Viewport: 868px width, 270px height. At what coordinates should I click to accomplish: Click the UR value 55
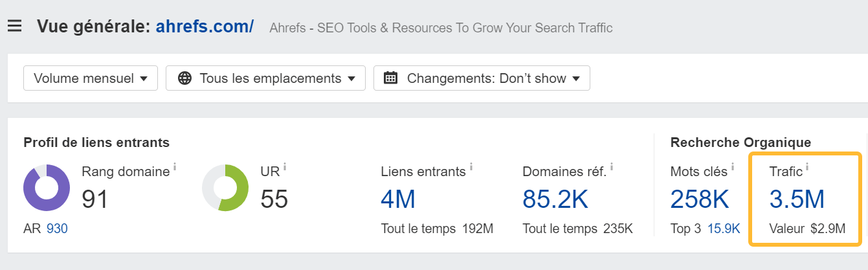pyautogui.click(x=274, y=199)
